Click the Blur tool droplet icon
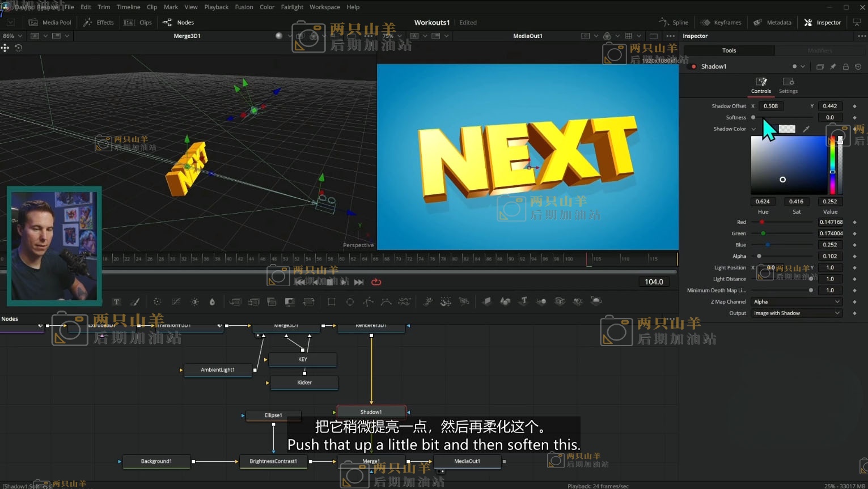This screenshot has width=868, height=489. coord(212,302)
